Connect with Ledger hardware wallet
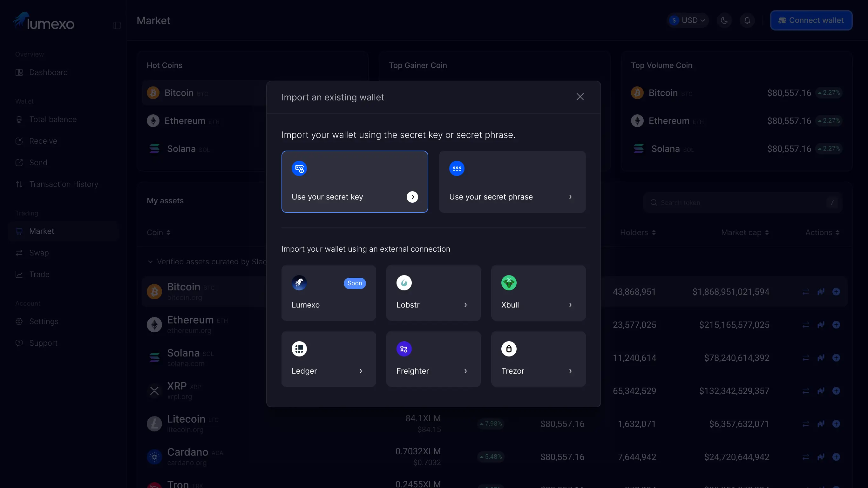 point(329,359)
